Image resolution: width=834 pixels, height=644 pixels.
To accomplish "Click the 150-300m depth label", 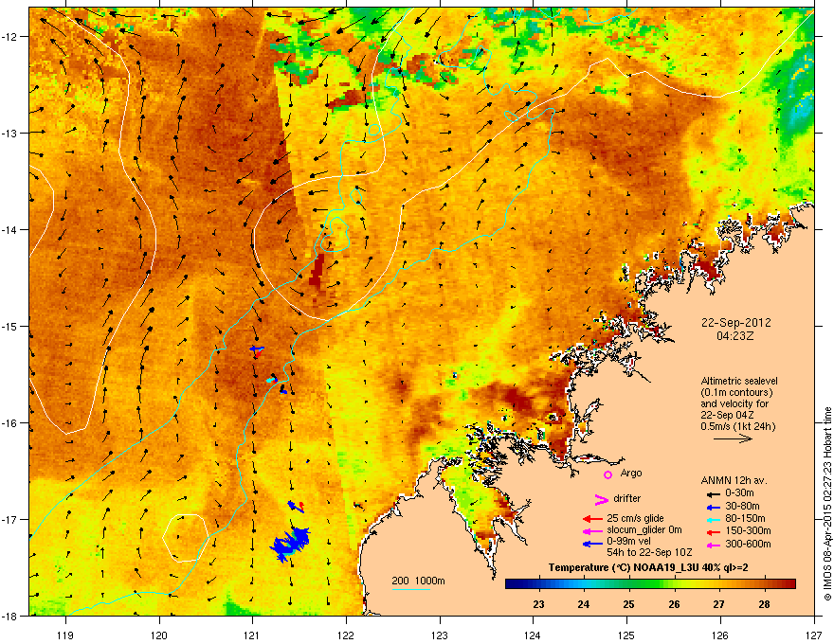I will 748,530.
